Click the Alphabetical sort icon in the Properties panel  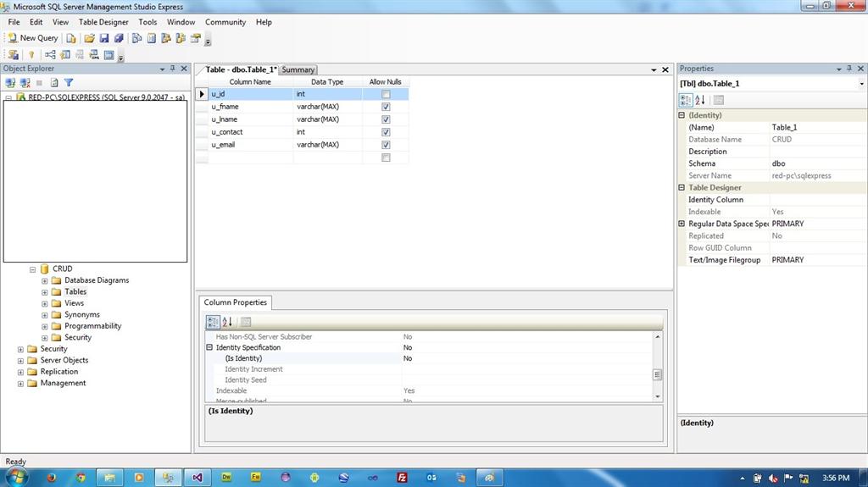click(x=700, y=100)
